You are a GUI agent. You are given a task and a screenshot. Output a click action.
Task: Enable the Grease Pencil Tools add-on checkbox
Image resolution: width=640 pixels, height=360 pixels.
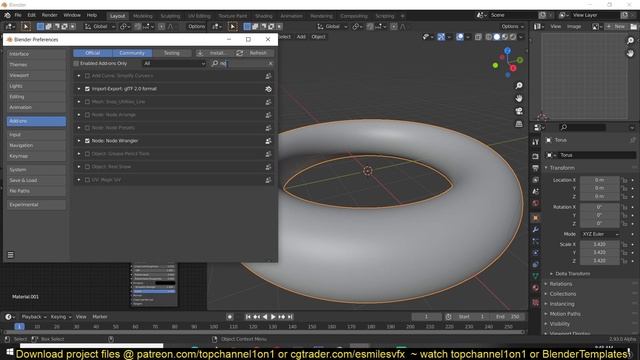tap(87, 154)
